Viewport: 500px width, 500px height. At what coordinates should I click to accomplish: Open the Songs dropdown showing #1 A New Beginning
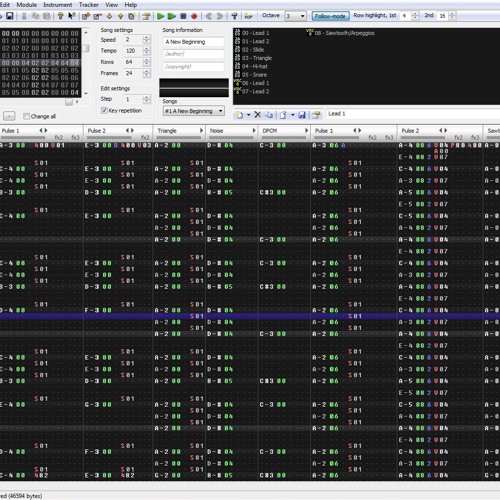click(194, 111)
